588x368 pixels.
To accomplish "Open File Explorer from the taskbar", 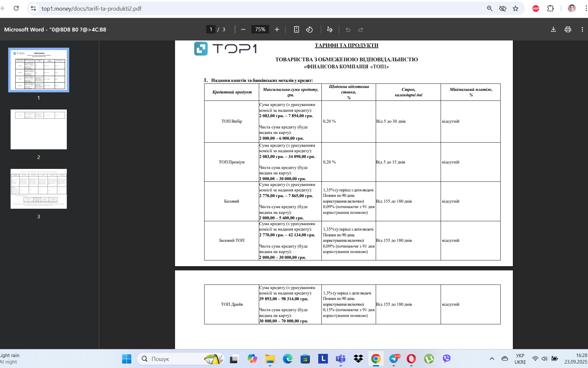I will point(270,359).
